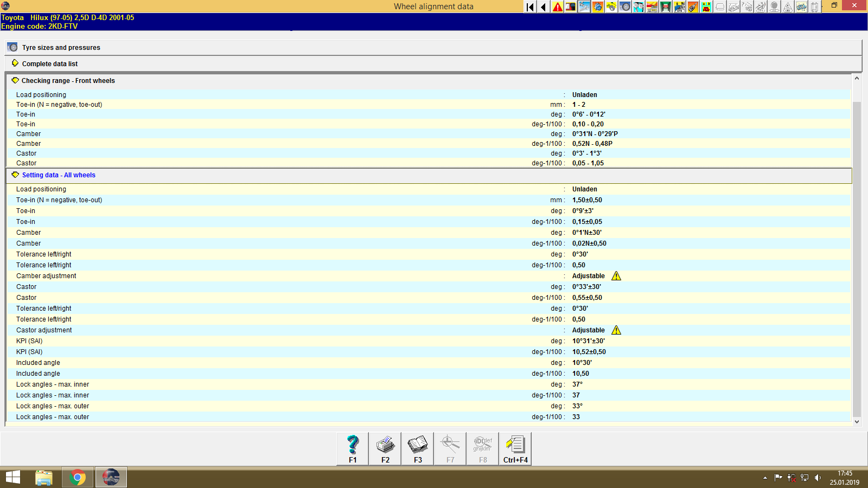868x488 pixels.
Task: Click the red warning triangle toolbar icon
Action: (x=557, y=7)
